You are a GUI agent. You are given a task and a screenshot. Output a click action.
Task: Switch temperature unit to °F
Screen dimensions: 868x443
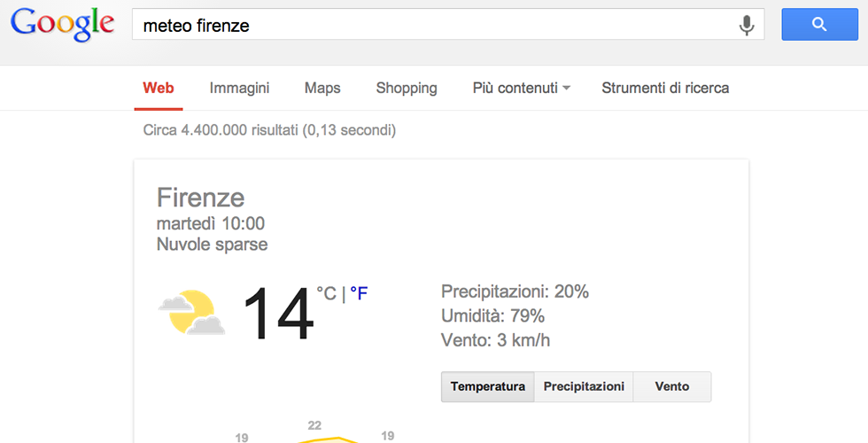(x=359, y=293)
